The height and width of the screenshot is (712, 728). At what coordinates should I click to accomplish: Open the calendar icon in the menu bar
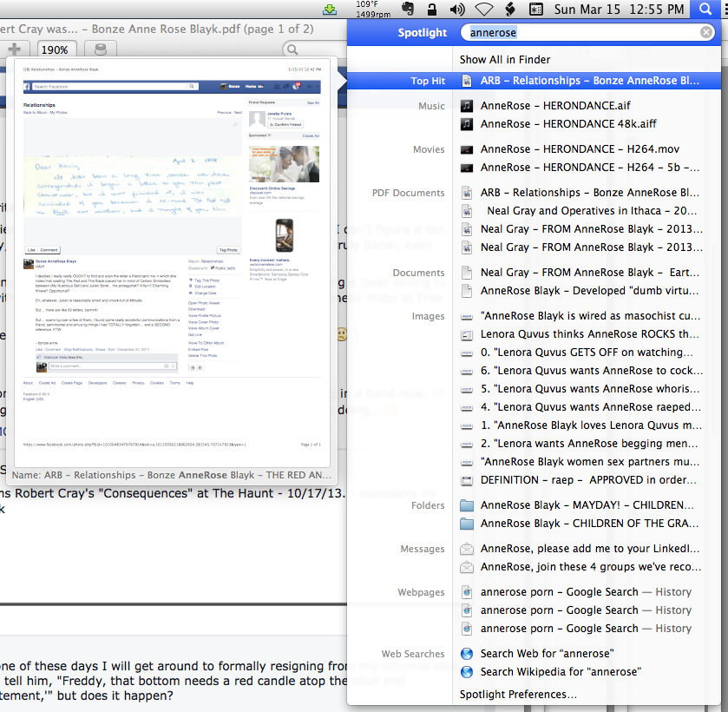click(x=535, y=10)
